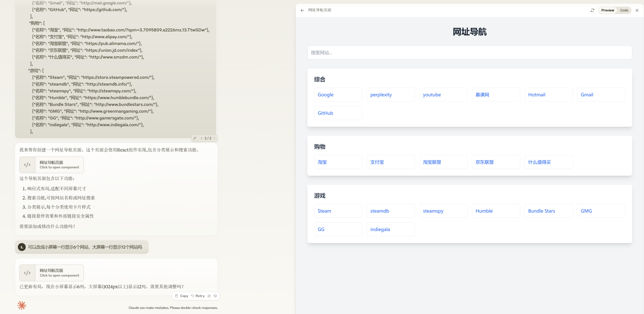The image size is (644, 314).
Task: Open the first 网址导航页面 code component card
Action: pyautogui.click(x=52, y=165)
